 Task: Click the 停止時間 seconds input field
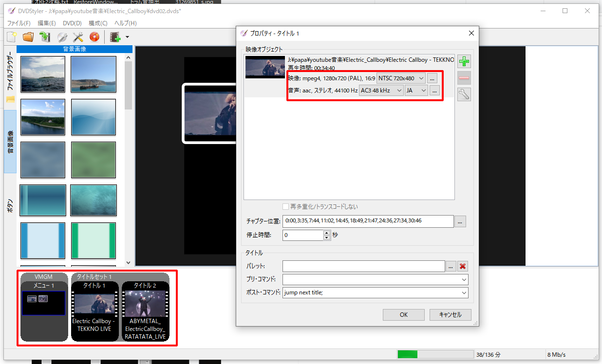pos(303,235)
